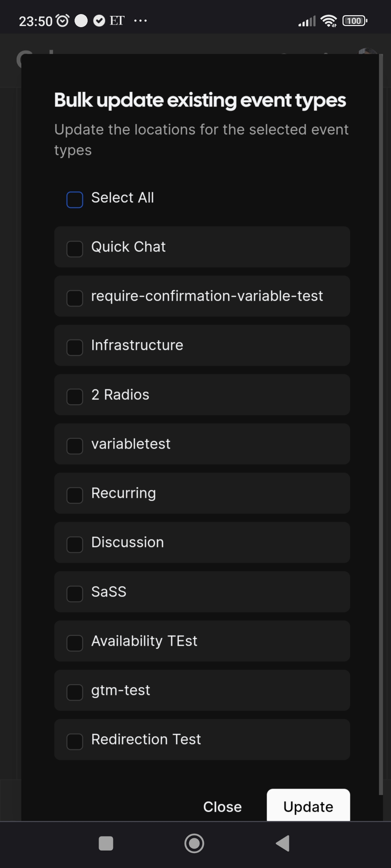Open the alarm clock icon in status bar
This screenshot has height=868, width=391.
pyautogui.click(x=62, y=20)
